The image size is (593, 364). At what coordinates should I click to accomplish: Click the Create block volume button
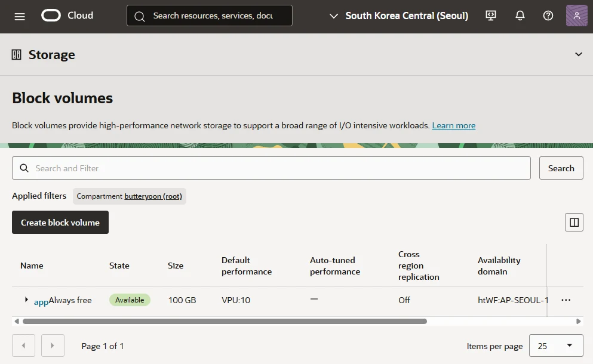coord(60,222)
